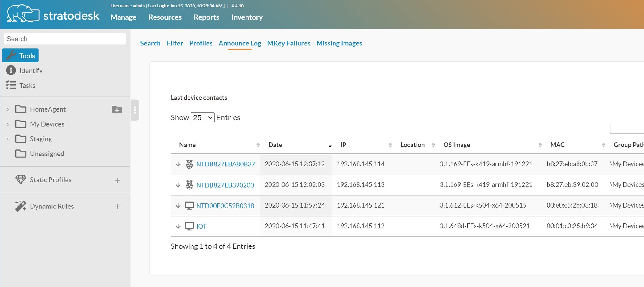
Task: Click down arrow on NTDB827EBA80B37 row
Action: (x=178, y=164)
